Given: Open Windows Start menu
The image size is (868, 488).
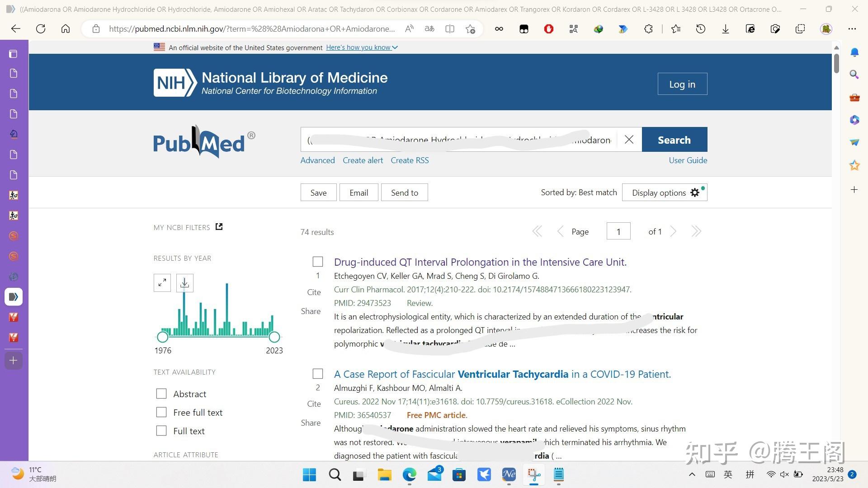Looking at the screenshot, I should pos(310,475).
